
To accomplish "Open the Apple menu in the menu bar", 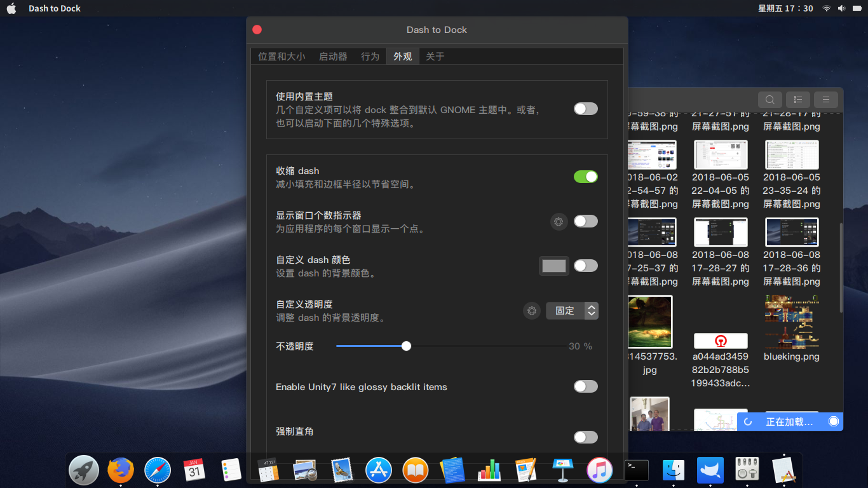I will 11,8.
